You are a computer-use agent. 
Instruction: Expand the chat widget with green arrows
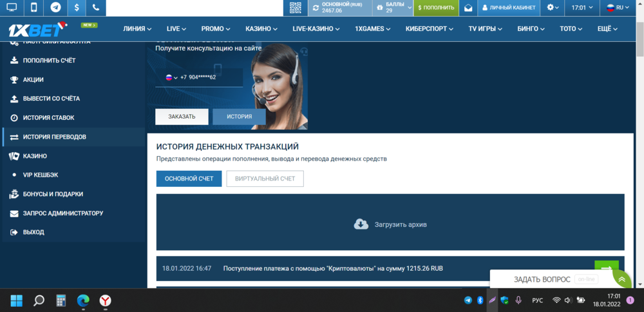(622, 279)
